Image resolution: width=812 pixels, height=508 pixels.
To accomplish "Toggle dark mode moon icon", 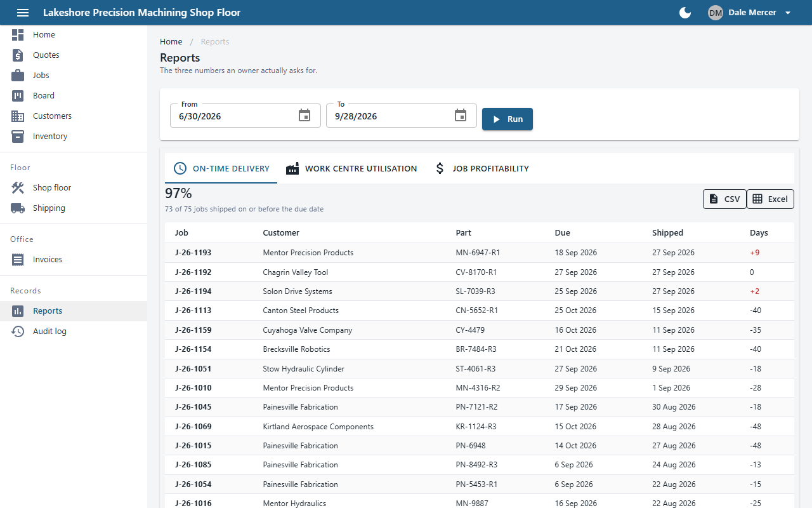I will (x=685, y=13).
